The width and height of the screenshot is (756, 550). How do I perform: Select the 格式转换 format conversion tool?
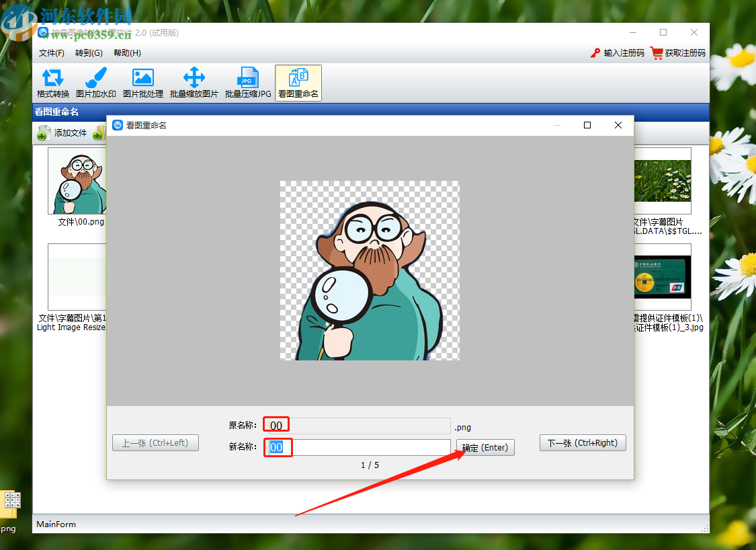point(53,83)
